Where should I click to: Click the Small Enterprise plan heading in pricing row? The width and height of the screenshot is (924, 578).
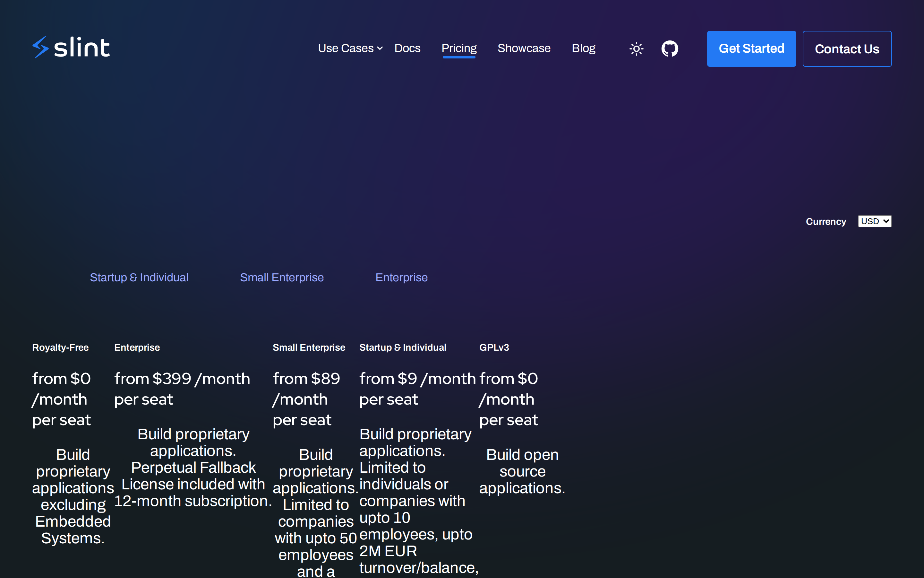click(x=309, y=347)
